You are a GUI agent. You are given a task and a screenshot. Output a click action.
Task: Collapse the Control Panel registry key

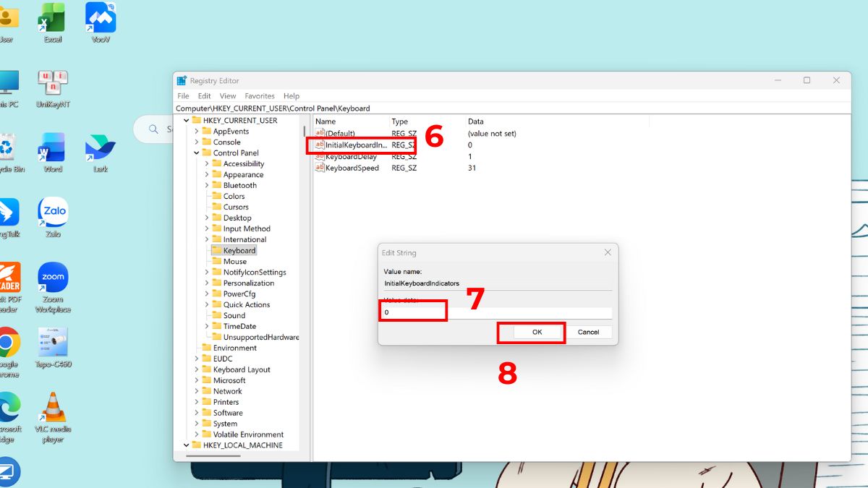coord(197,153)
